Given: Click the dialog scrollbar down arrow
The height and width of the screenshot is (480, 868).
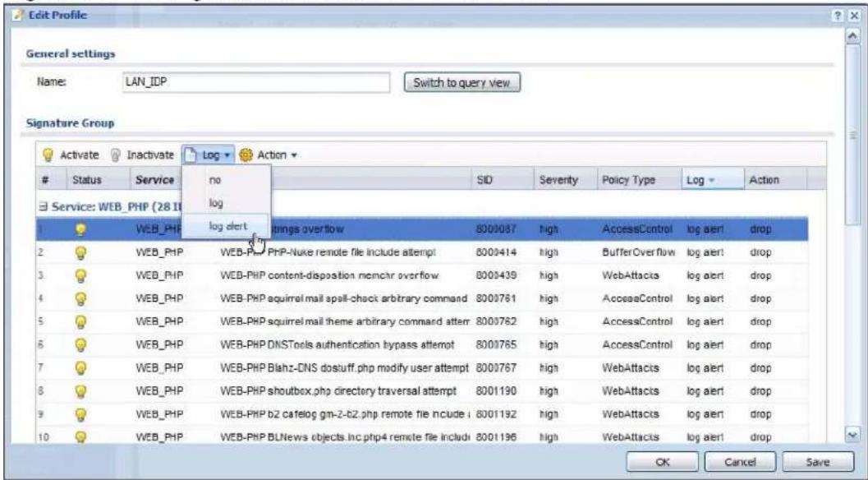Looking at the screenshot, I should pyautogui.click(x=853, y=436).
